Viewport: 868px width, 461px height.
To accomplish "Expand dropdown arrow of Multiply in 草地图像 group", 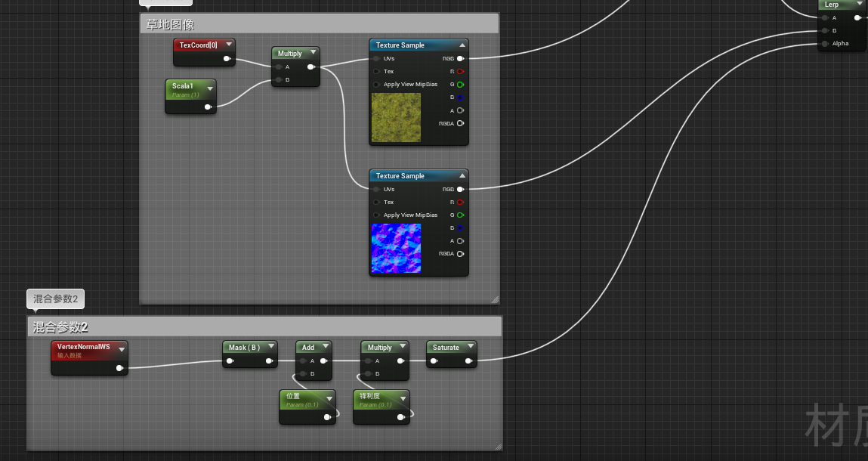I will click(313, 53).
